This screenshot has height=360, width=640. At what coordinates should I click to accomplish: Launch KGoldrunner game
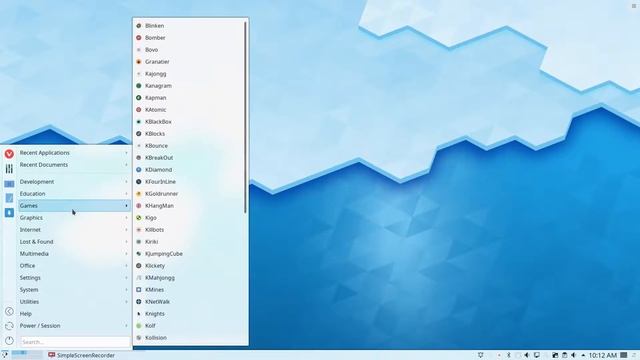tap(189, 194)
